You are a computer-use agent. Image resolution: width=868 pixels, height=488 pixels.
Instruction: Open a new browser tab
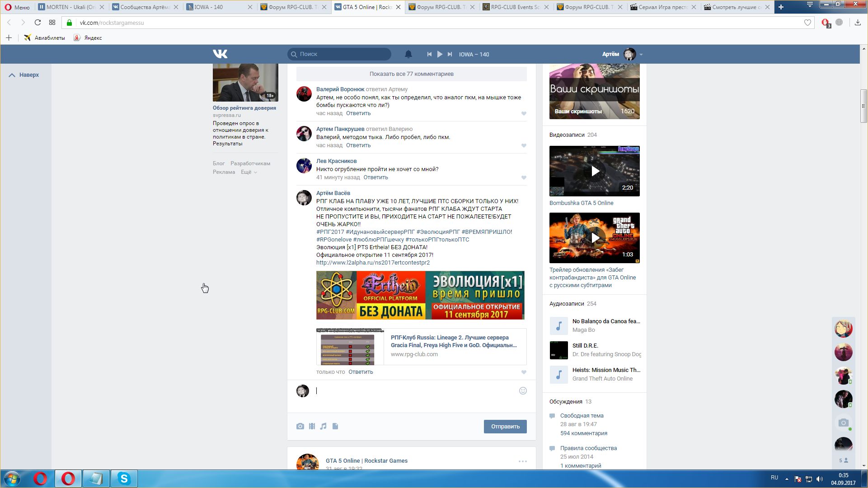coord(781,7)
